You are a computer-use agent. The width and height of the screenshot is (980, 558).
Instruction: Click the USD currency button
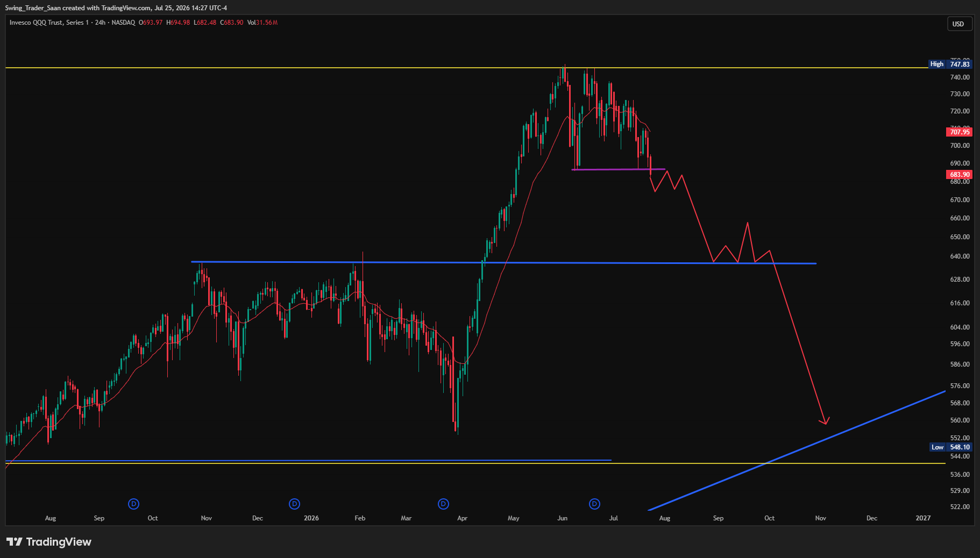pos(958,24)
